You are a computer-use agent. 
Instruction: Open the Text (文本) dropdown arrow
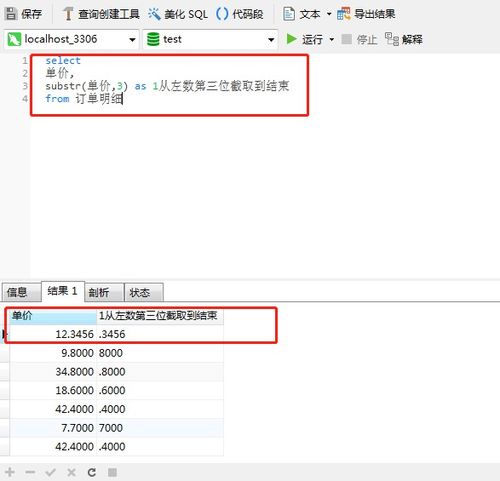[x=329, y=14]
